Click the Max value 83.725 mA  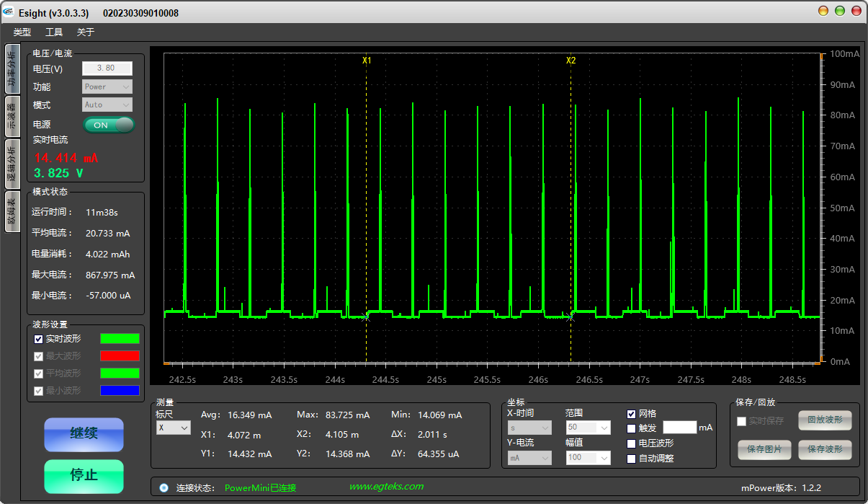[347, 415]
